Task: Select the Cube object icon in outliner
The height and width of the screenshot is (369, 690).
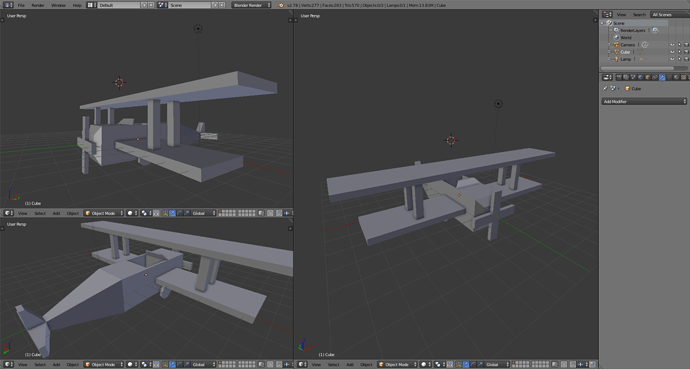Action: [617, 52]
